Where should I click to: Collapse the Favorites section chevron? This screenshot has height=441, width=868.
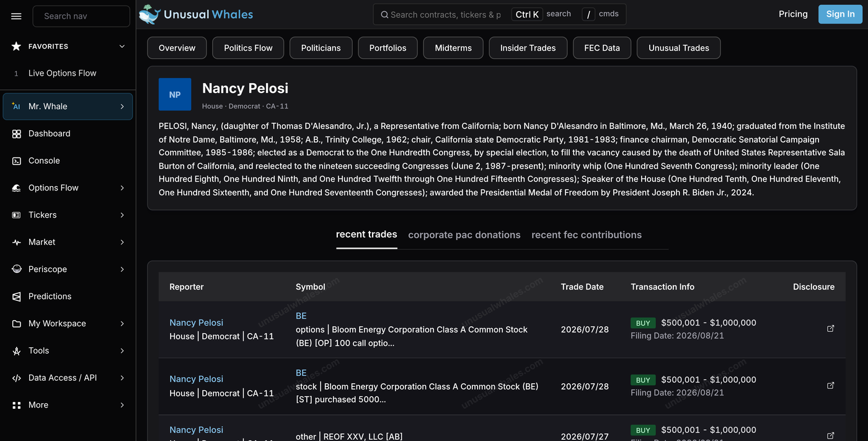tap(122, 47)
